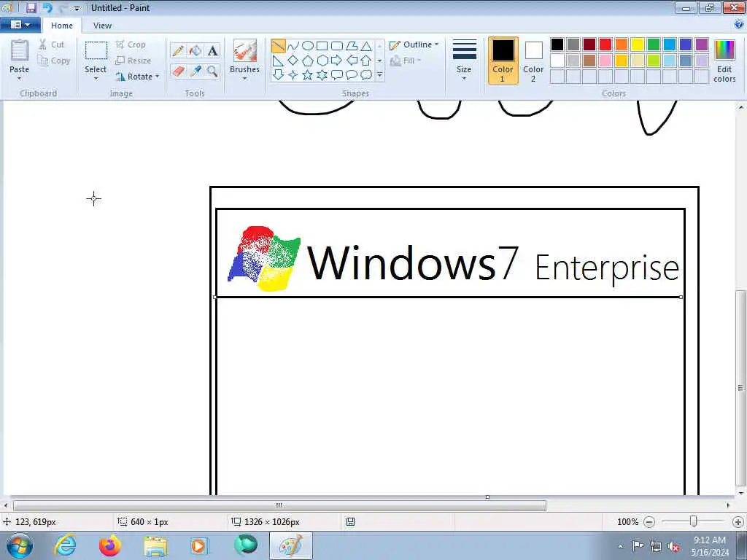Viewport: 747px width, 560px height.
Task: Choose the Line shape
Action: pyautogui.click(x=278, y=46)
